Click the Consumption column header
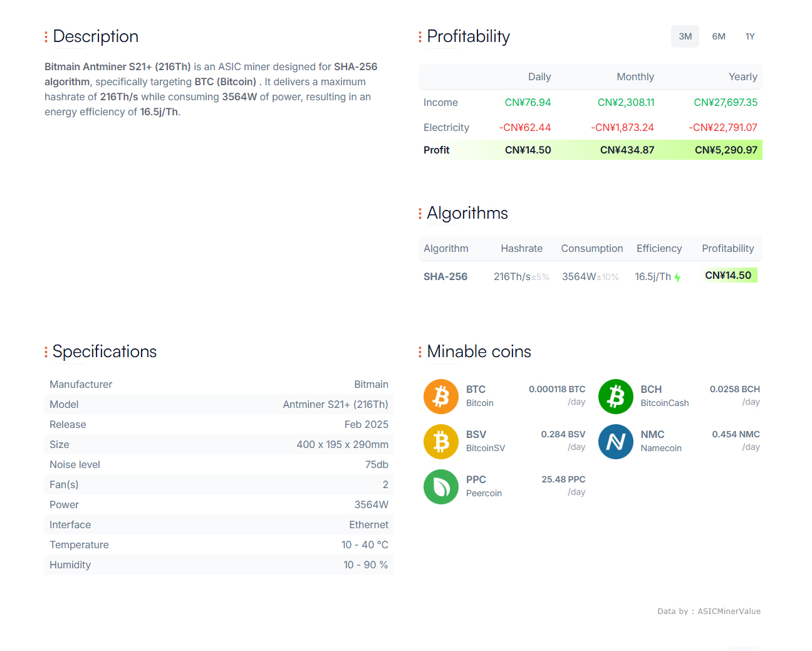Viewport: 812px width, 651px height. [x=592, y=248]
